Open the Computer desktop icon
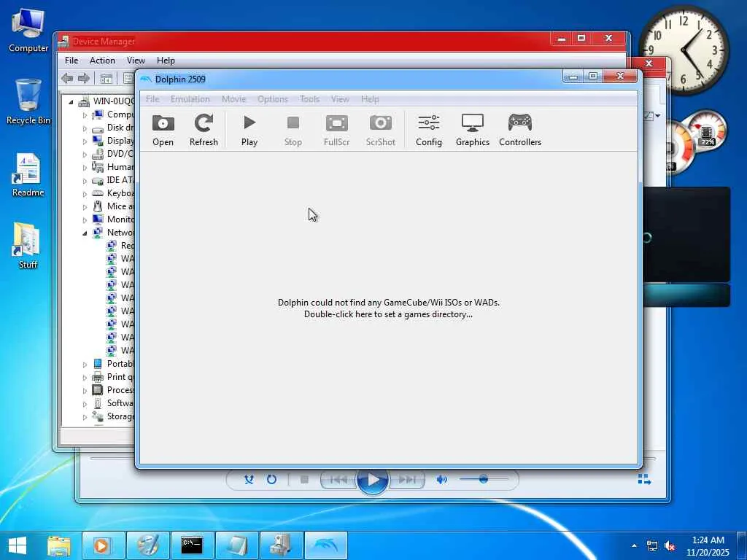The image size is (747, 560). click(28, 31)
